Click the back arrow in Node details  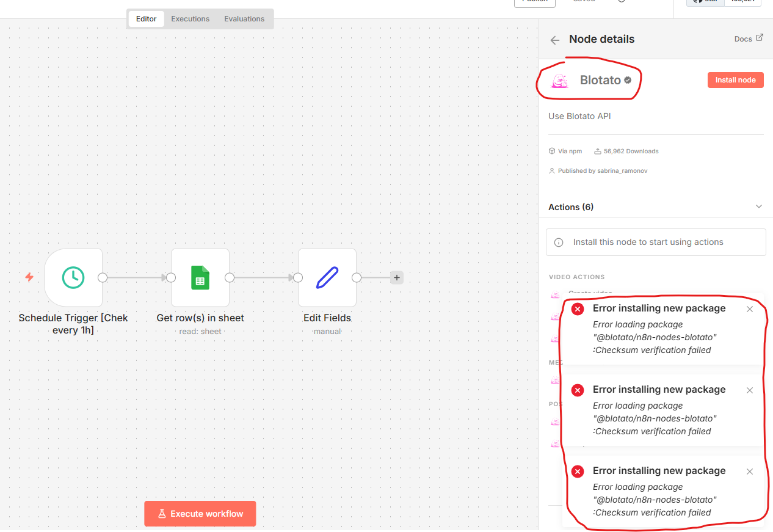[x=555, y=40]
